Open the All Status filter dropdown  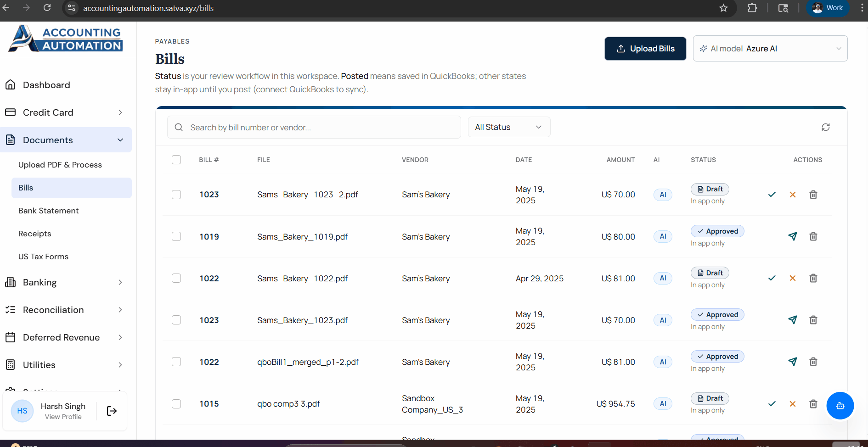pos(509,127)
